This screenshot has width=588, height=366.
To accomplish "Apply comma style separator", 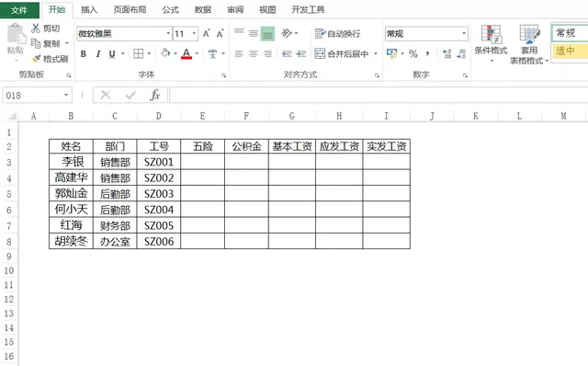I will [x=427, y=54].
